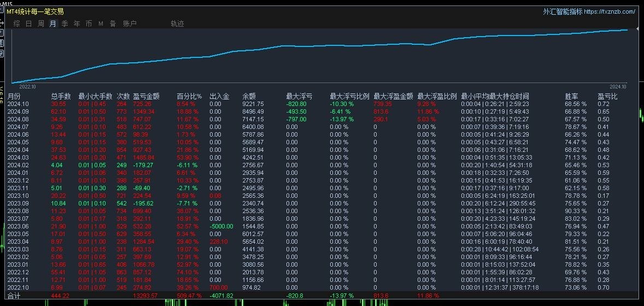Click the 最小|大手数 column header
Screen dimensions: 644x306
pos(95,97)
